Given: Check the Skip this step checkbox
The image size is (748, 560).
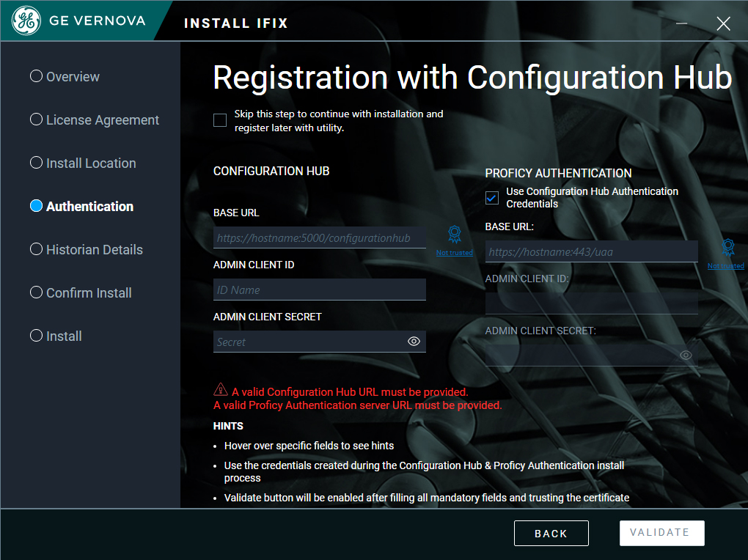Looking at the screenshot, I should pyautogui.click(x=220, y=120).
